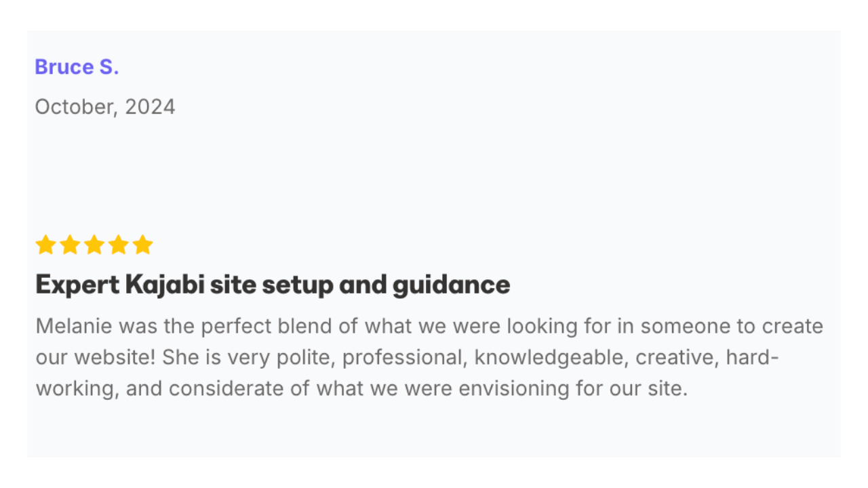Viewport: 868px width, 488px height.
Task: Click the fifth and last rating star
Action: (142, 245)
